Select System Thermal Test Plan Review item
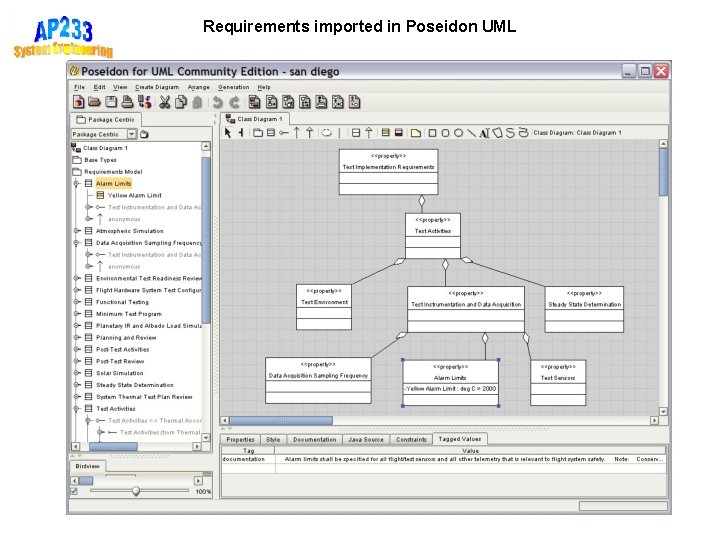Screen dimensions: 720x540 144,397
